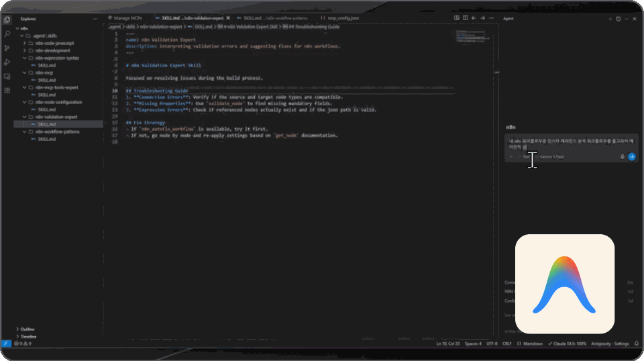This screenshot has width=644, height=361.
Task: Open Explorer panel more actions ellipsis
Action: click(95, 19)
